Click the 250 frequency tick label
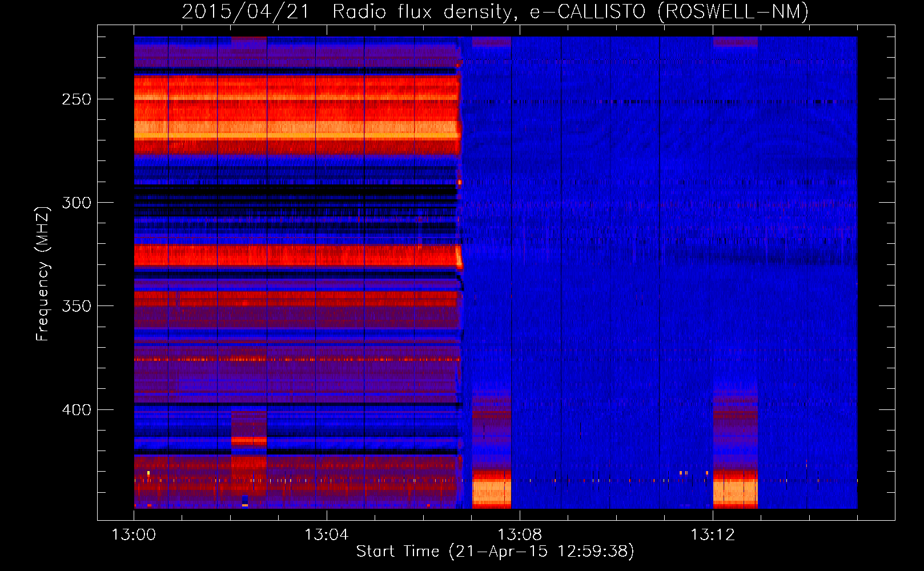This screenshot has width=924, height=571. click(x=77, y=99)
